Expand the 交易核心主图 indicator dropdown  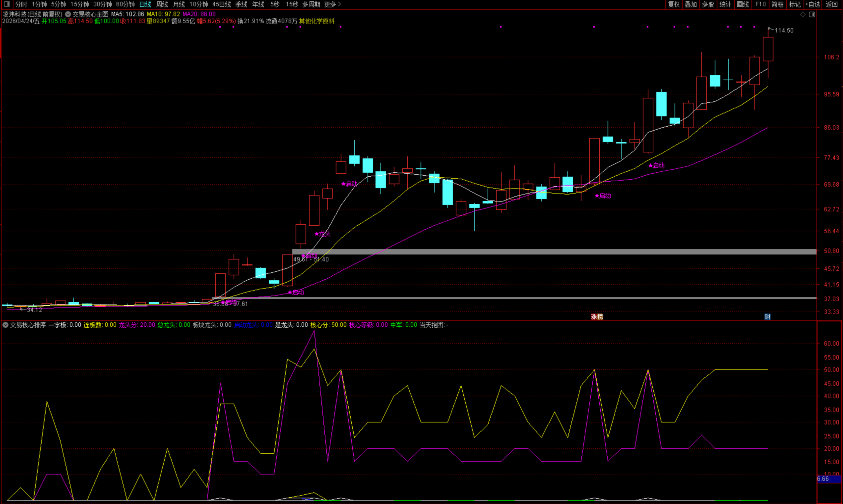coord(68,14)
